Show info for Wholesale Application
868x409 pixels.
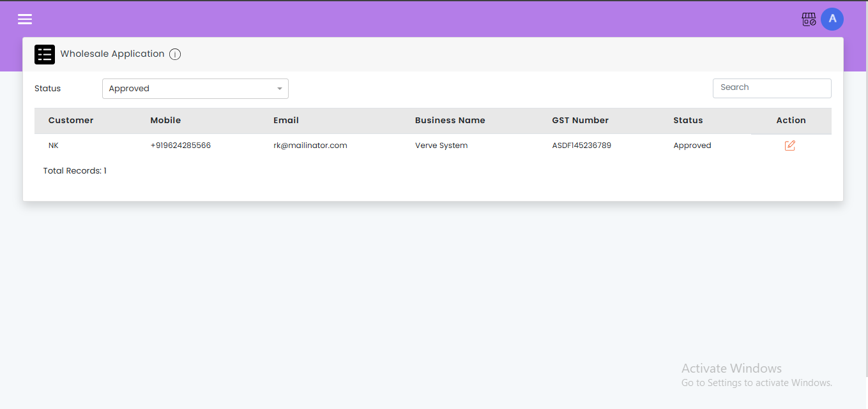[x=175, y=54]
